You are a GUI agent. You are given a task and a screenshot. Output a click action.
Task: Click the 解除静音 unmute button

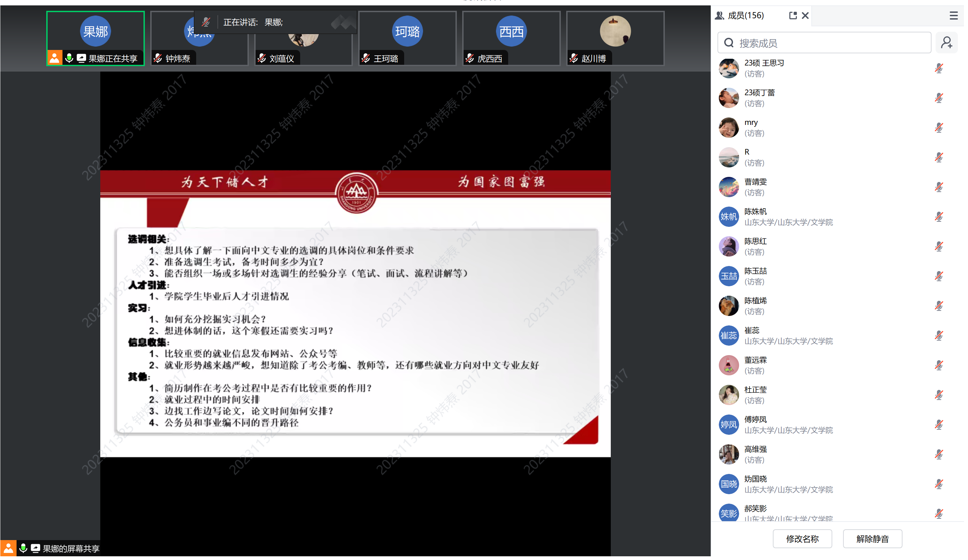(872, 539)
